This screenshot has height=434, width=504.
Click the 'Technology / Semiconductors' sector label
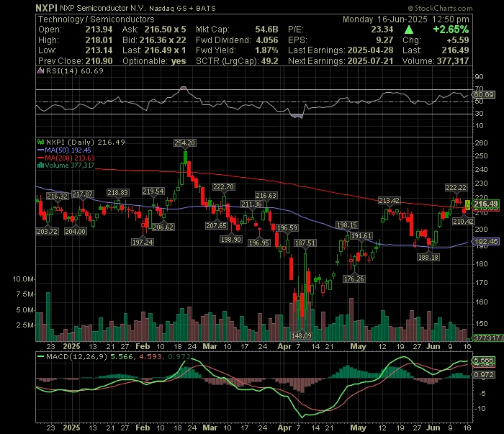(x=96, y=19)
